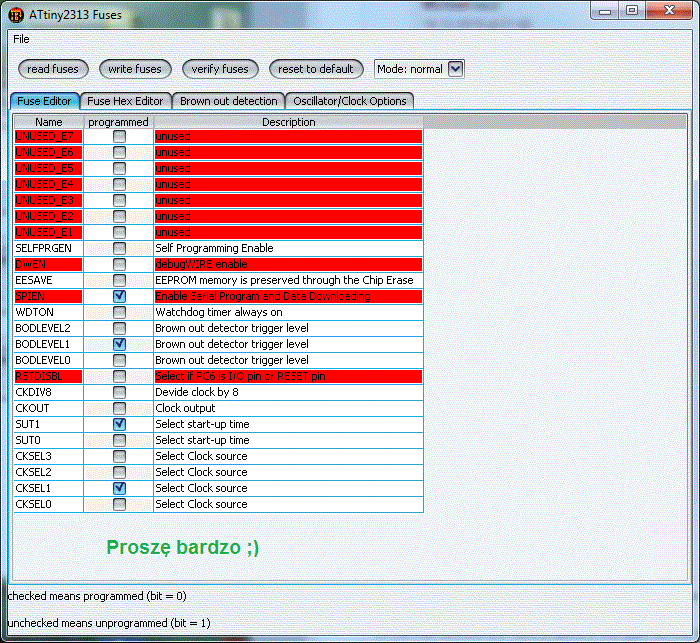Uncheck the BODLEVEL1 checkbox
This screenshot has height=643, width=700.
point(119,344)
